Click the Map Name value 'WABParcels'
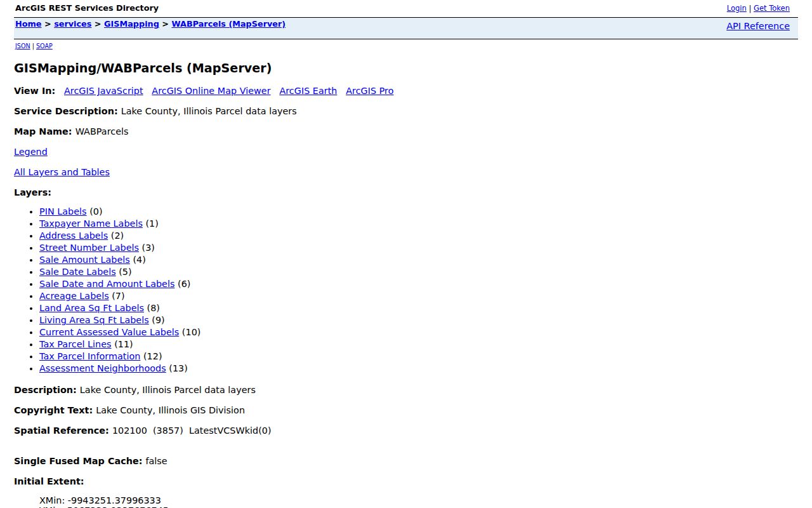This screenshot has height=508, width=812. click(x=101, y=131)
